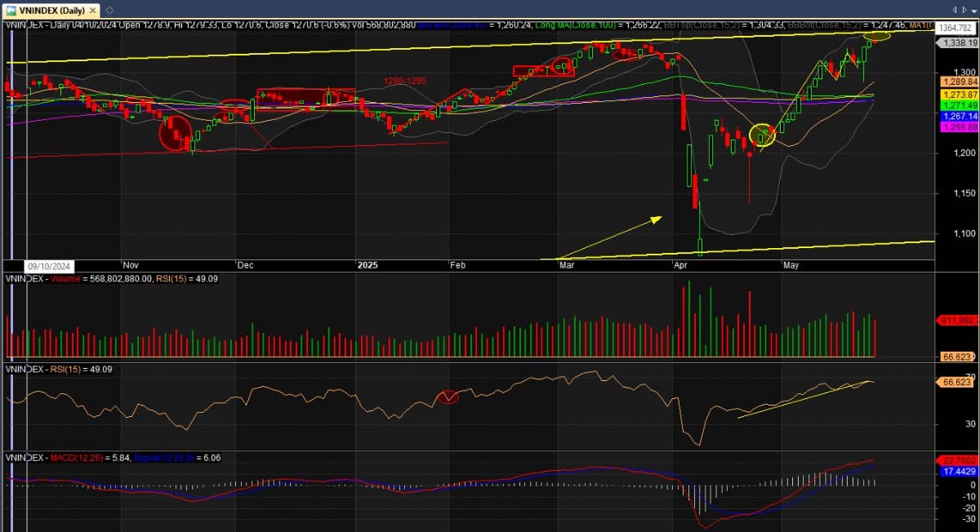Viewport: 980px width, 532px height.
Task: Click the Apr label on the time axis
Action: tap(679, 265)
